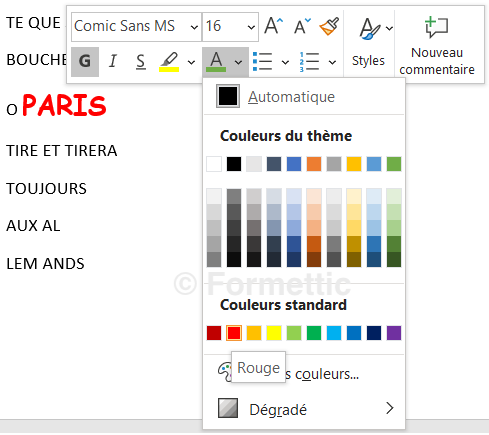The height and width of the screenshot is (435, 489).
Task: Click the font color A icon
Action: pos(216,62)
